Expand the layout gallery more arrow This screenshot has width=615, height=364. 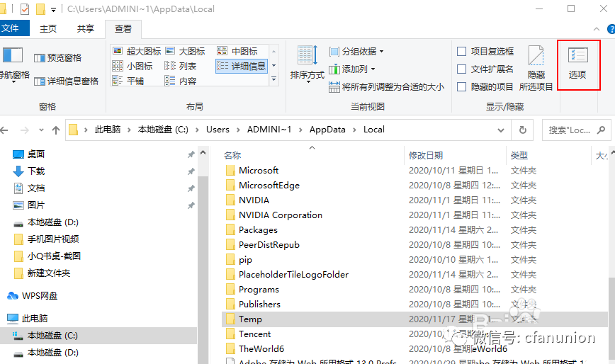pyautogui.click(x=273, y=79)
